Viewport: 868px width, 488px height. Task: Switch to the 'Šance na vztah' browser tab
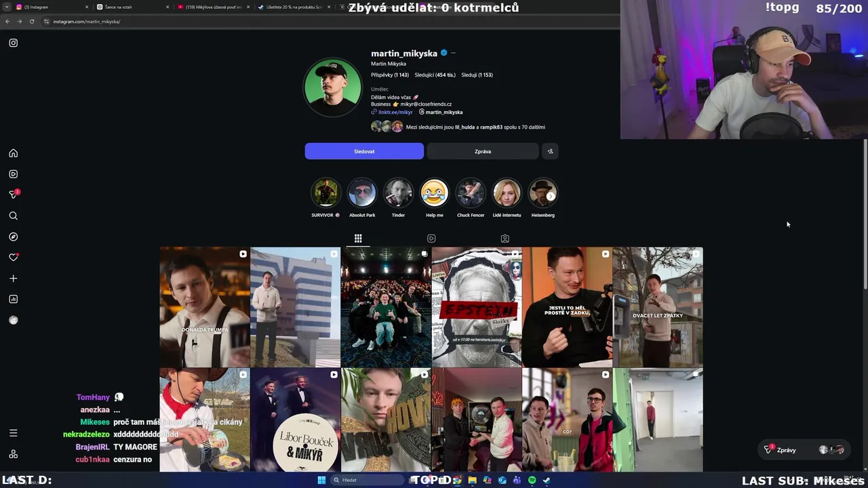click(x=132, y=7)
